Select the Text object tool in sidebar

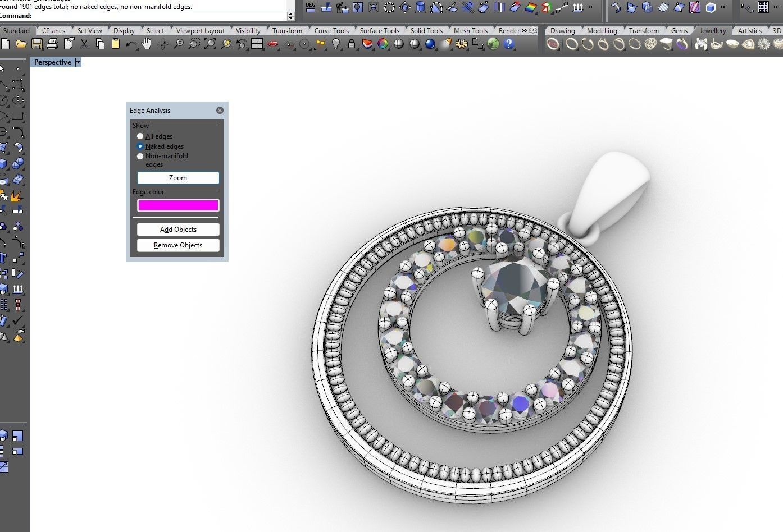[x=3, y=258]
